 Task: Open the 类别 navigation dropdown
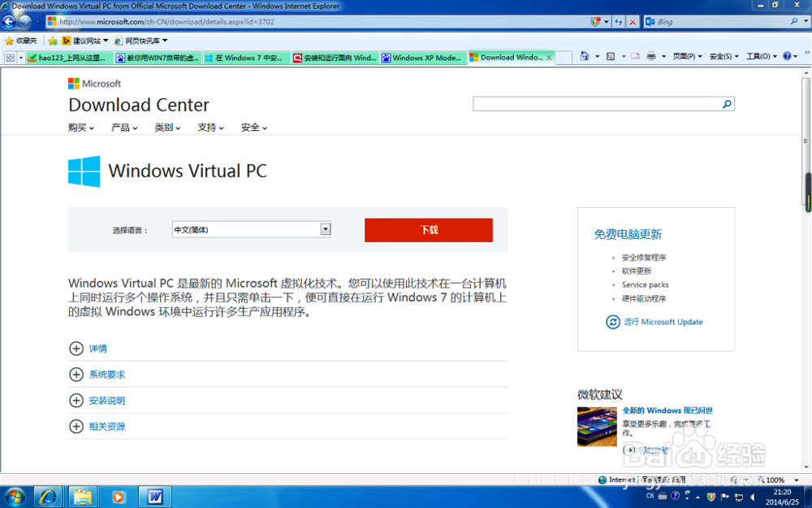pyautogui.click(x=167, y=127)
